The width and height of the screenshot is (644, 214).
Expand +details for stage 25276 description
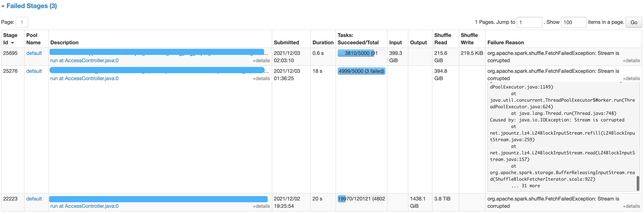[x=261, y=78]
